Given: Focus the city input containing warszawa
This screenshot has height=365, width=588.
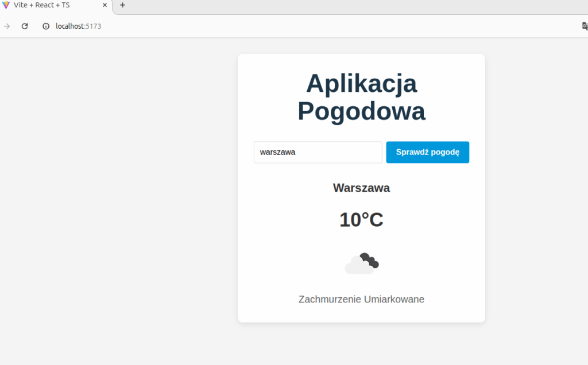Looking at the screenshot, I should tap(318, 152).
